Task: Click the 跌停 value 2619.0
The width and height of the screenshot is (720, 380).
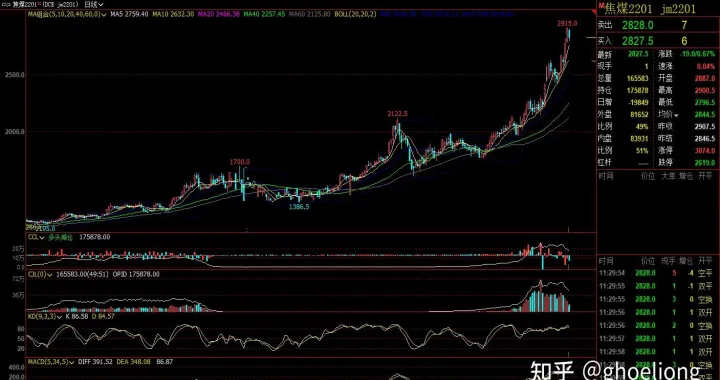Action: pyautogui.click(x=705, y=162)
